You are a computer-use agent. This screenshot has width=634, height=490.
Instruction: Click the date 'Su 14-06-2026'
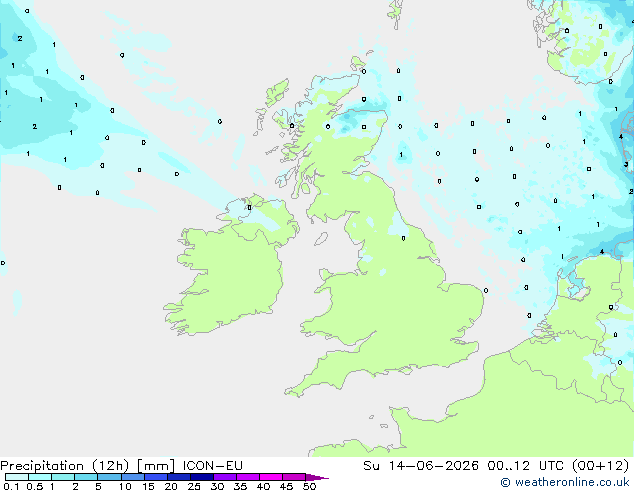tap(421, 466)
